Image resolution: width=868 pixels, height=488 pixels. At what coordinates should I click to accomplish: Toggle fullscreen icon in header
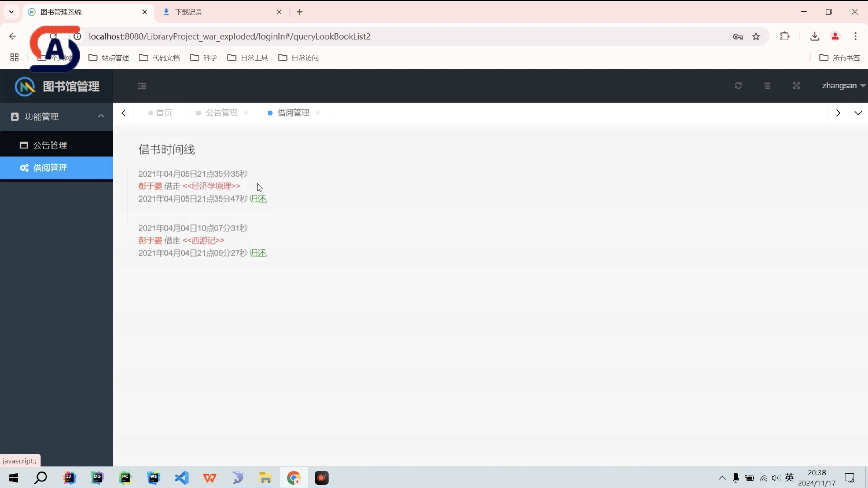click(796, 86)
